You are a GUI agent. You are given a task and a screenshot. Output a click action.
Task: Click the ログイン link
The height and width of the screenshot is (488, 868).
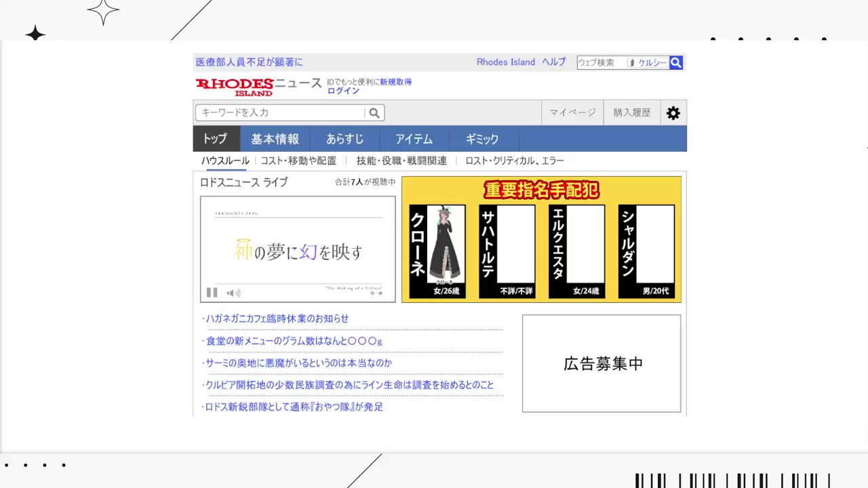(x=343, y=91)
